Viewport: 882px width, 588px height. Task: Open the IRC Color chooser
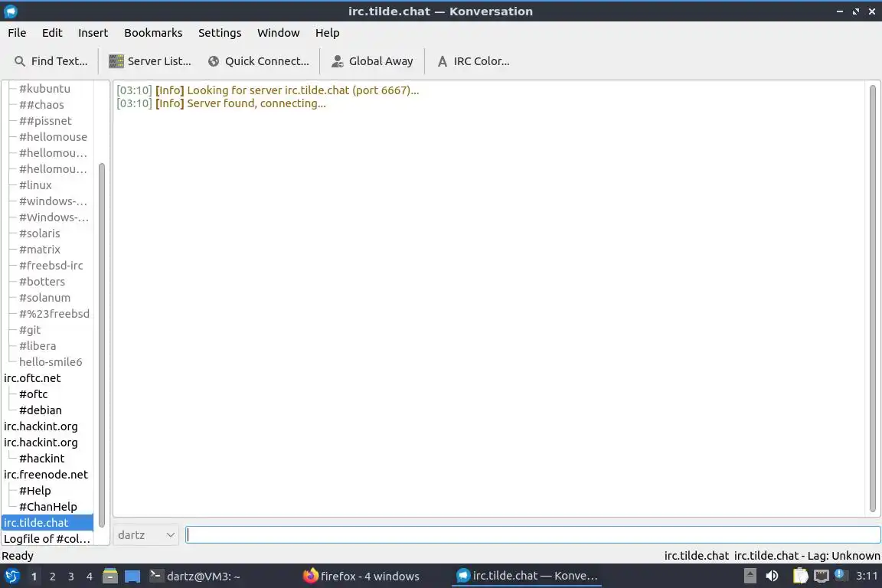click(473, 61)
